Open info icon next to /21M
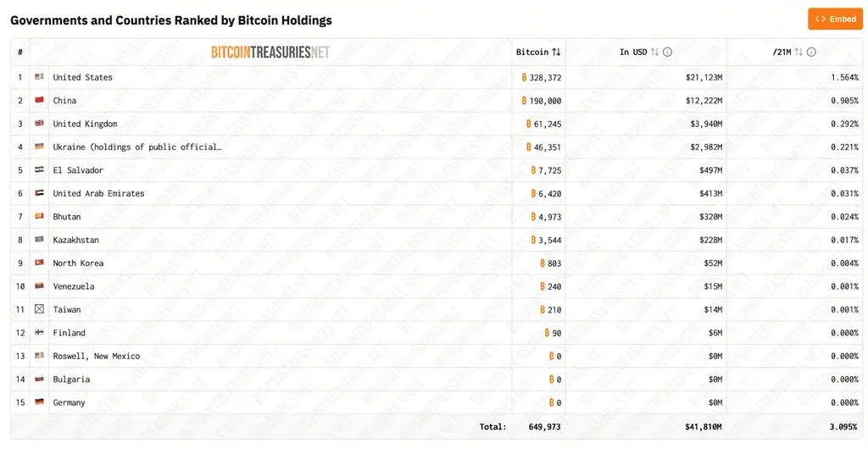Viewport: 868px width, 449px height. (811, 52)
